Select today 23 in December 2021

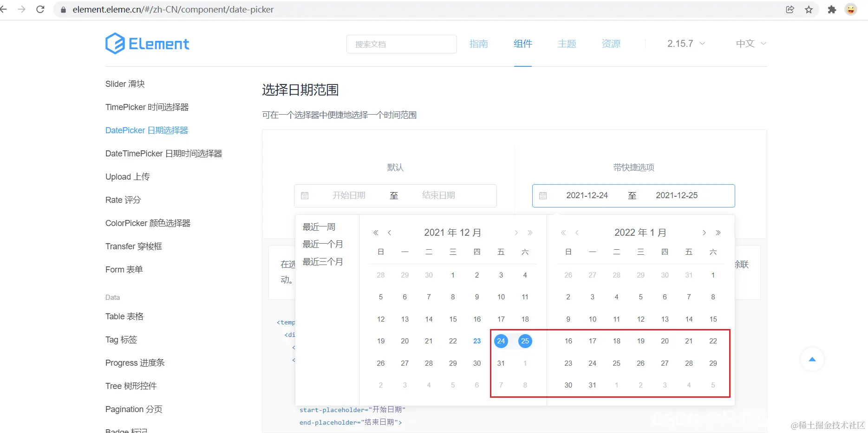477,341
